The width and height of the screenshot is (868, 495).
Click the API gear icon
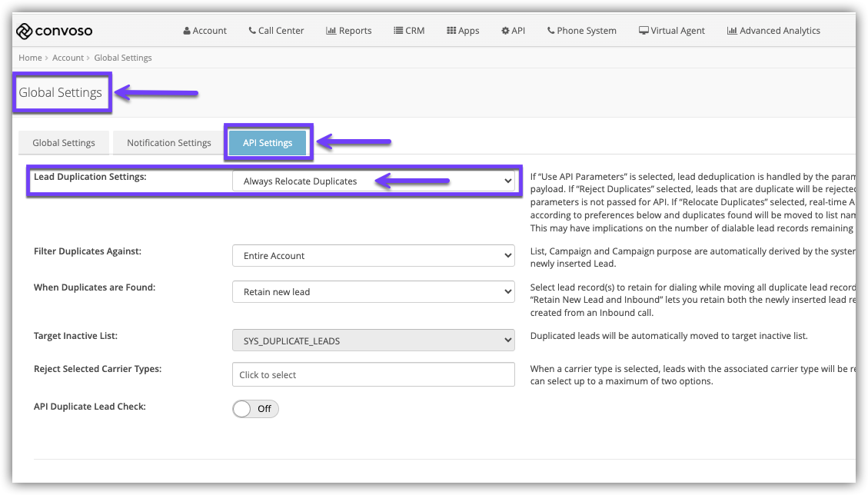point(505,31)
